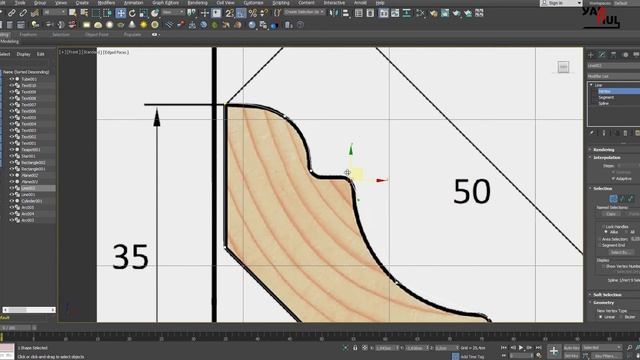Click the Align tool icon
This screenshot has height=360, width=640.
click(346, 13)
